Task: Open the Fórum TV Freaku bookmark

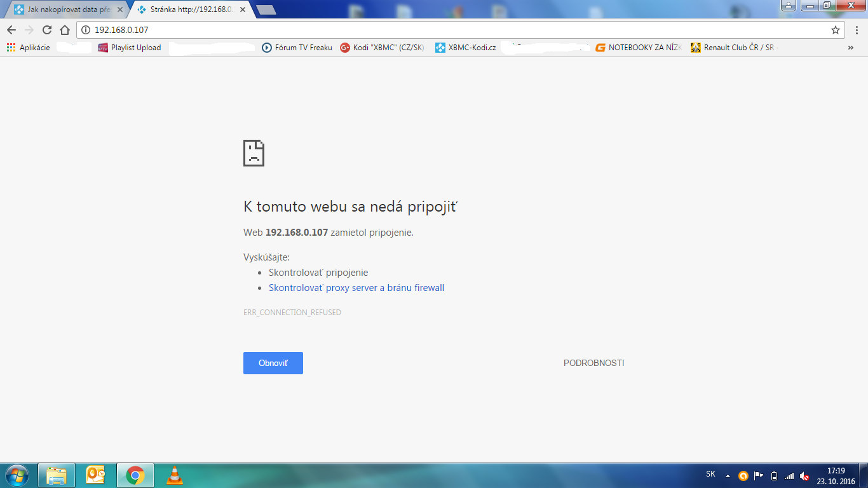Action: pos(297,48)
